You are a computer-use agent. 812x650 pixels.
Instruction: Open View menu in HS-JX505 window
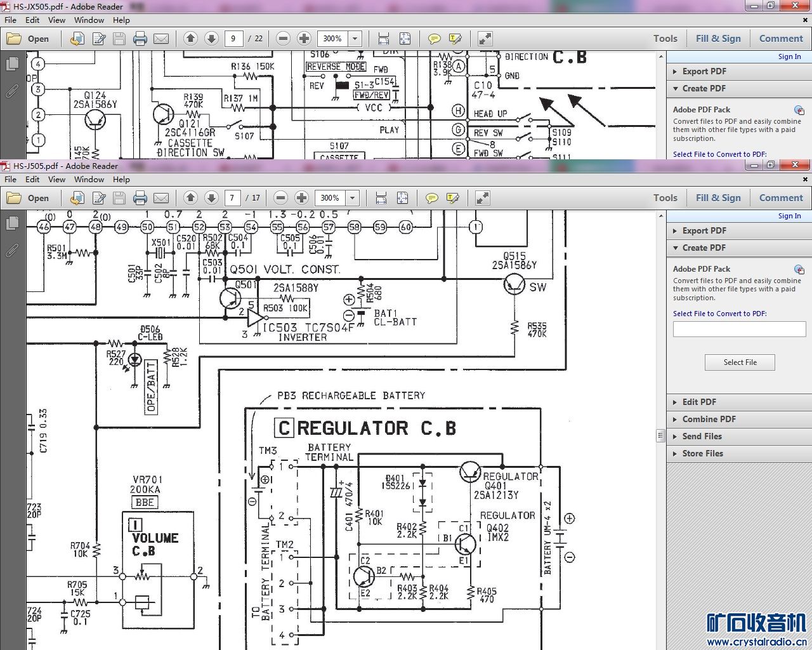tap(56, 20)
